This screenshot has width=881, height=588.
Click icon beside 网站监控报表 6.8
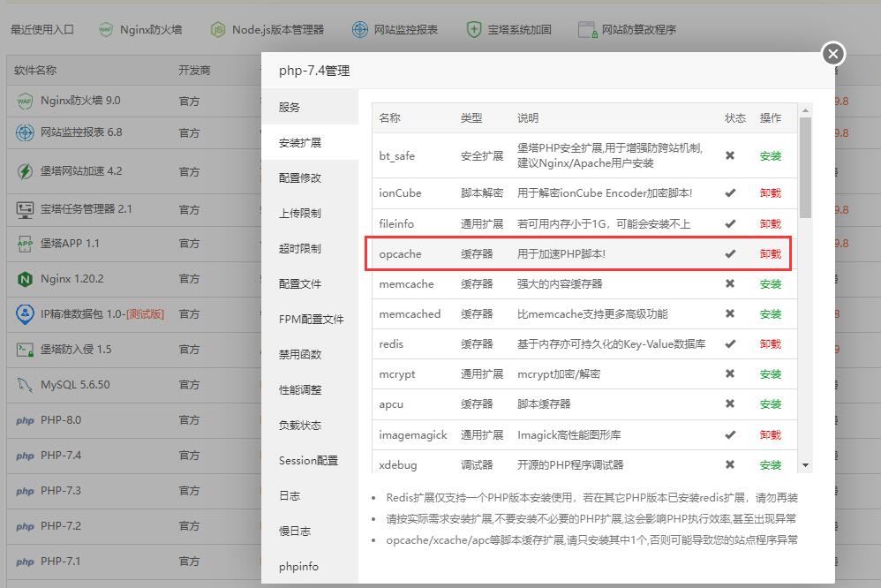[x=25, y=132]
